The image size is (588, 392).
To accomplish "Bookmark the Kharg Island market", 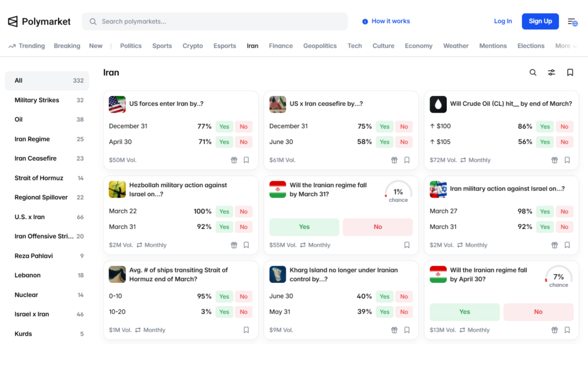I will (407, 330).
